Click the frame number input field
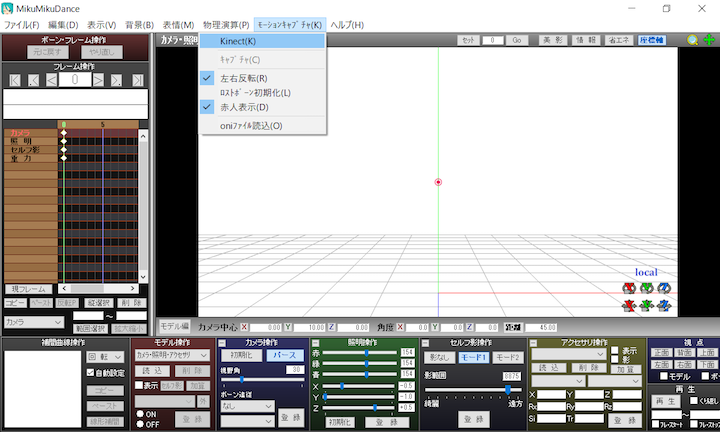The image size is (720, 432). (75, 80)
